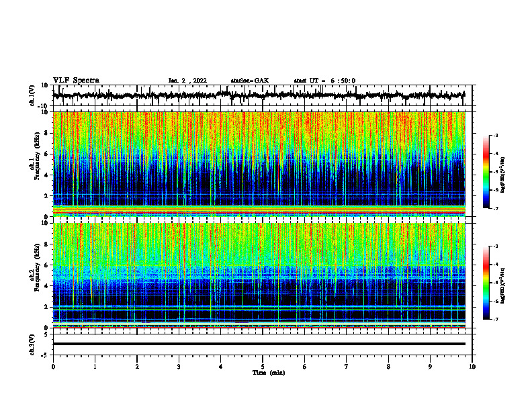Select the "Jan. 2, 2022" date label
The width and height of the screenshot is (532, 411).
tap(187, 81)
